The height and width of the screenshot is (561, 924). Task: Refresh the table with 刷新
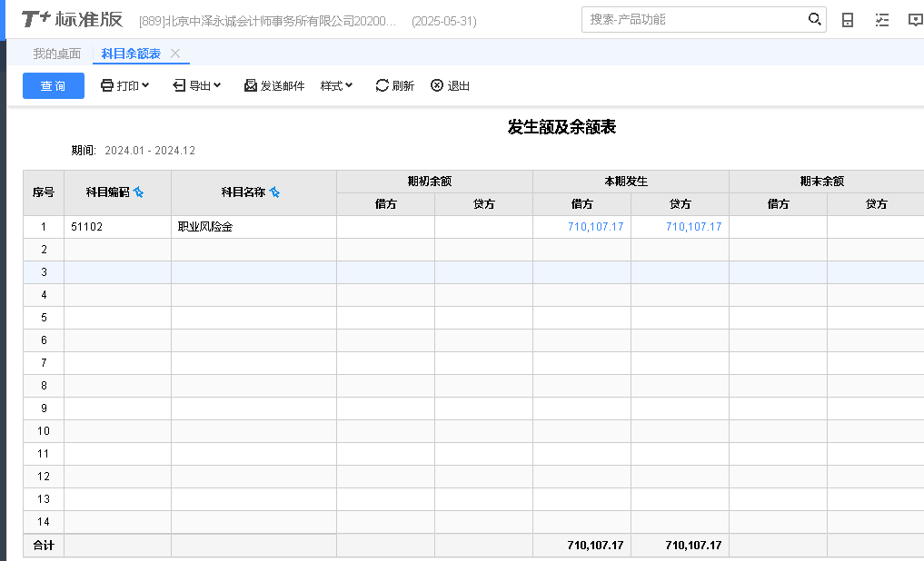tap(395, 85)
